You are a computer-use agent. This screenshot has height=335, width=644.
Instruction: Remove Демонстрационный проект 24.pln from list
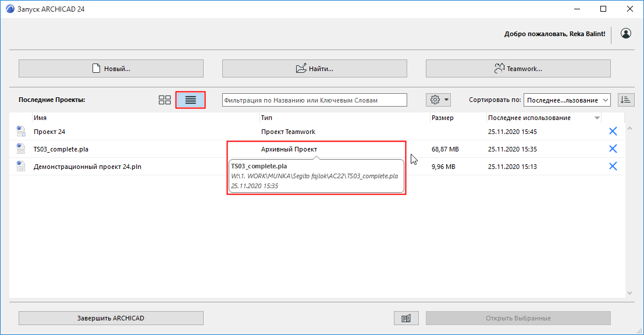click(613, 166)
